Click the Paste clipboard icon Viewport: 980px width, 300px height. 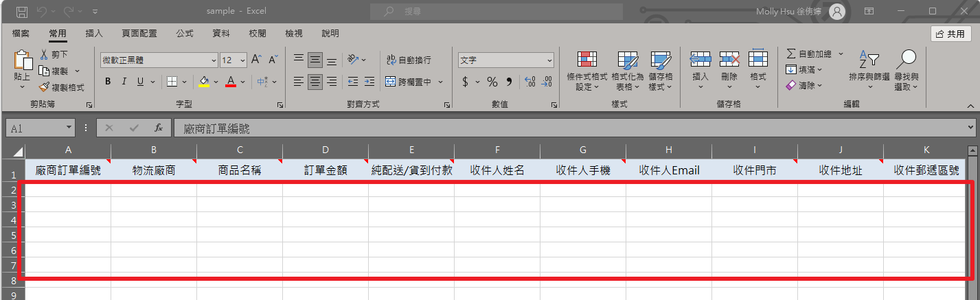click(x=22, y=61)
